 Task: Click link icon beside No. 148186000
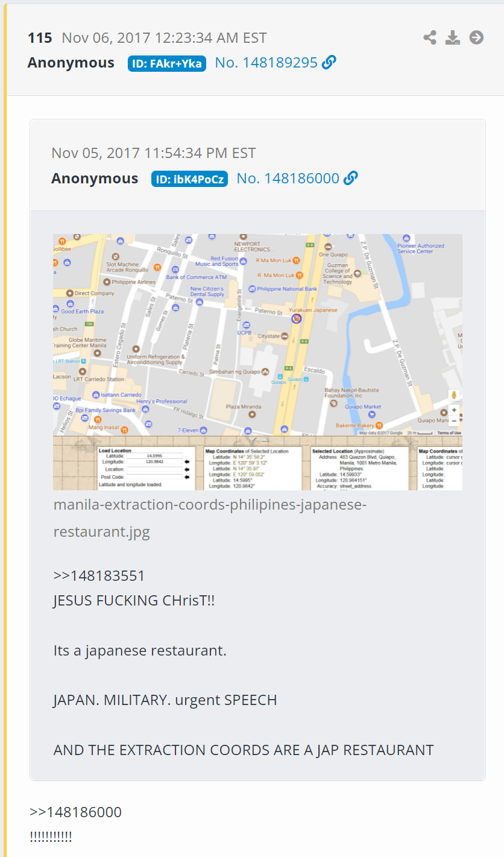pyautogui.click(x=351, y=178)
